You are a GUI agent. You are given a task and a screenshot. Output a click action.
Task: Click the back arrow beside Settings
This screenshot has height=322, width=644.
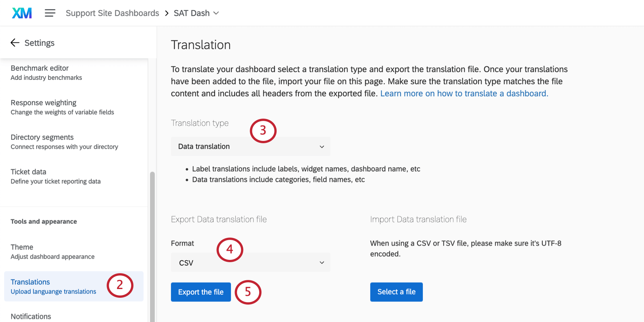[x=15, y=43]
